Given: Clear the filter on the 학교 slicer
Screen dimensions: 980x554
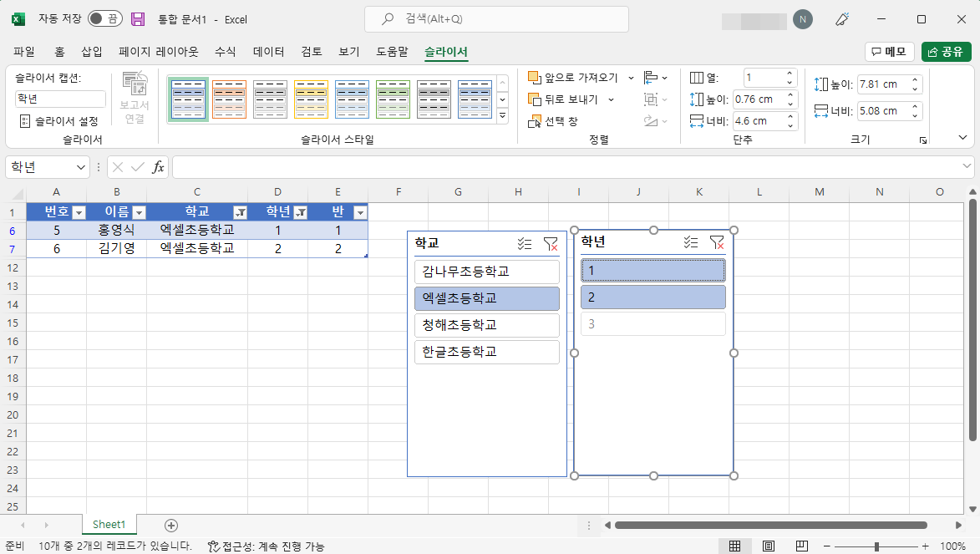Looking at the screenshot, I should coord(551,243).
